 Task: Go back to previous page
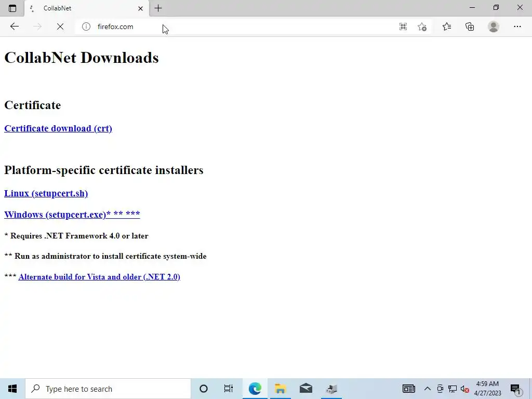(x=14, y=26)
